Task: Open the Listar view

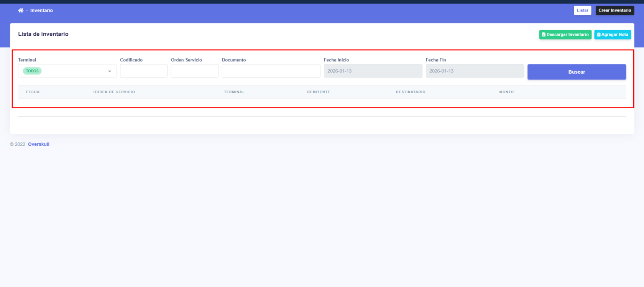Action: tap(582, 10)
